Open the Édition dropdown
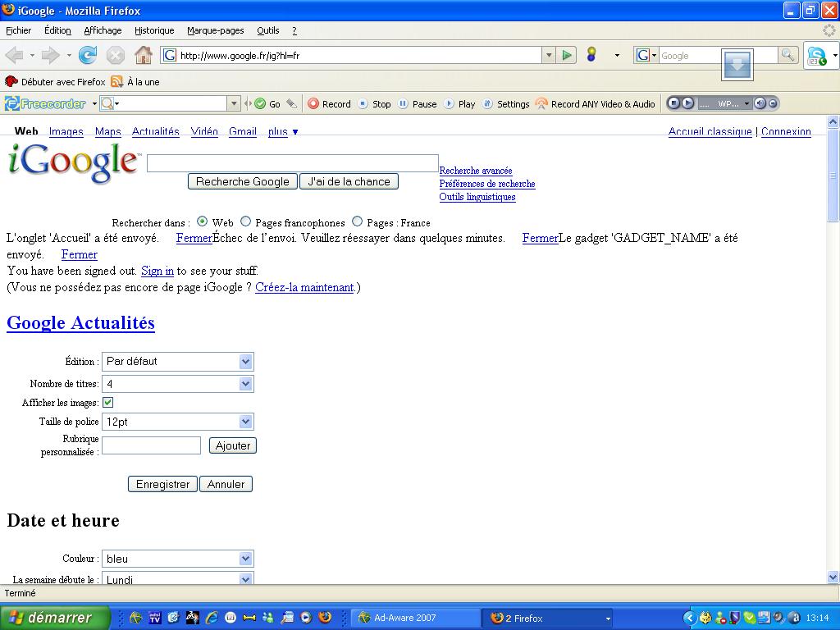 coord(178,362)
